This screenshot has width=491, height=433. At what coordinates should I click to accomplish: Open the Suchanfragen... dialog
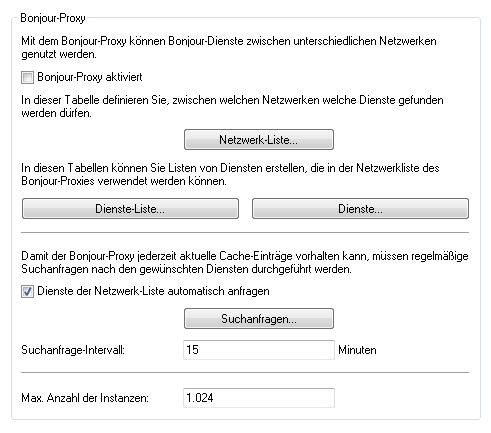tap(259, 319)
